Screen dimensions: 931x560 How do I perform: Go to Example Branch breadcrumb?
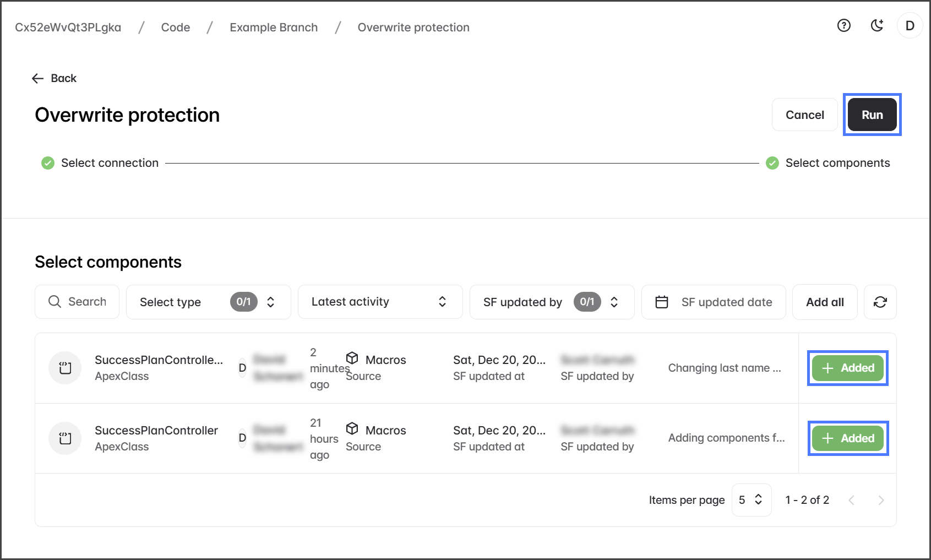(x=274, y=28)
